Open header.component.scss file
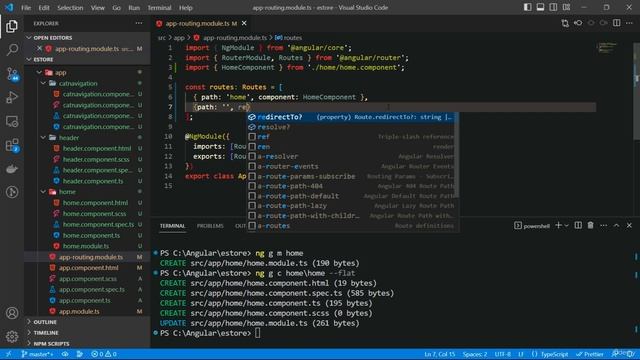The image size is (640, 360). tap(96, 159)
